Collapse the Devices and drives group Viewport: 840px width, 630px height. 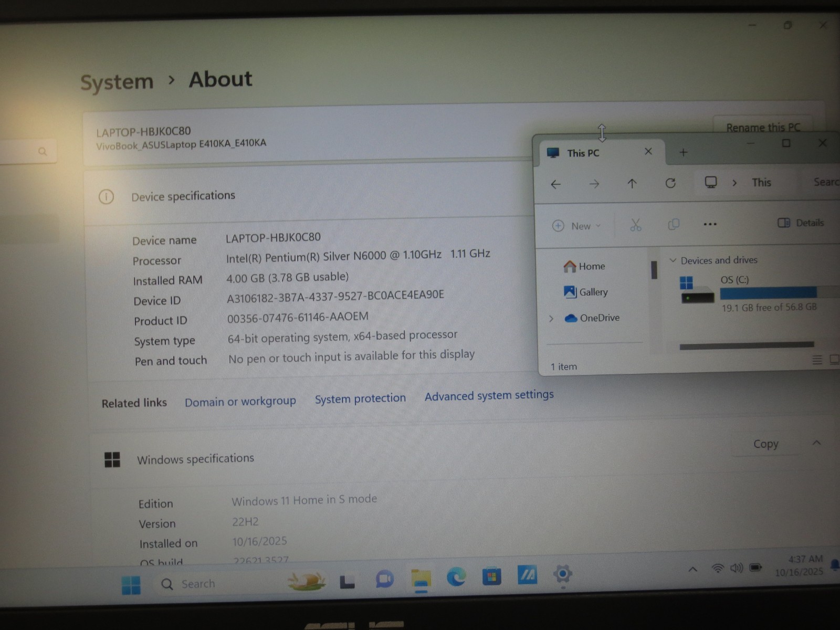[x=673, y=260]
